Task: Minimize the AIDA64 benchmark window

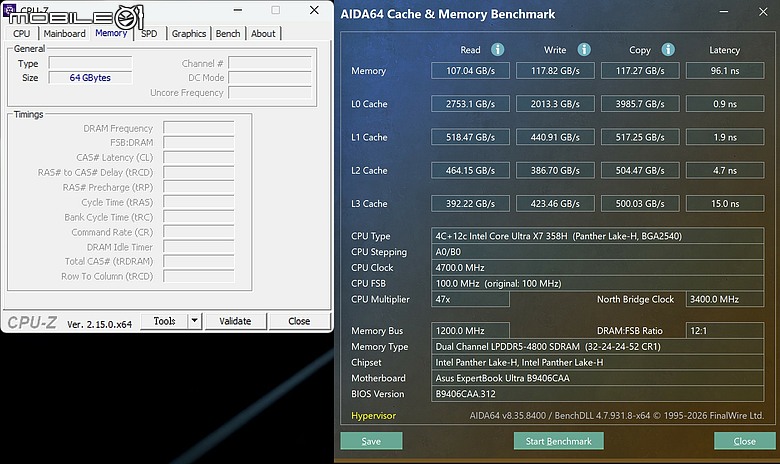Action: click(x=724, y=12)
